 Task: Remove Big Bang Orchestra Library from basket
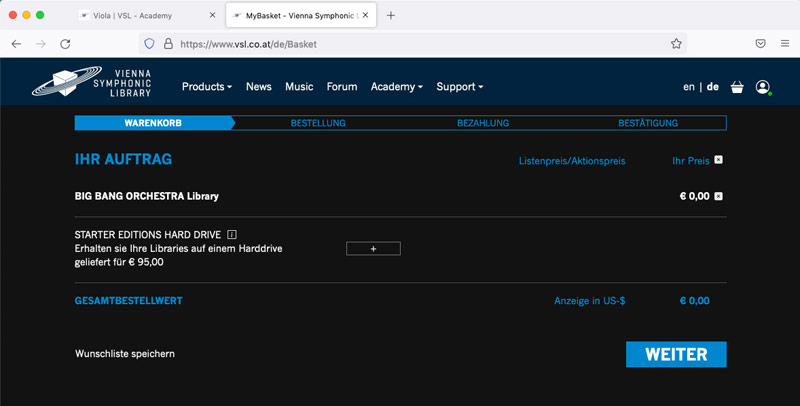(718, 196)
